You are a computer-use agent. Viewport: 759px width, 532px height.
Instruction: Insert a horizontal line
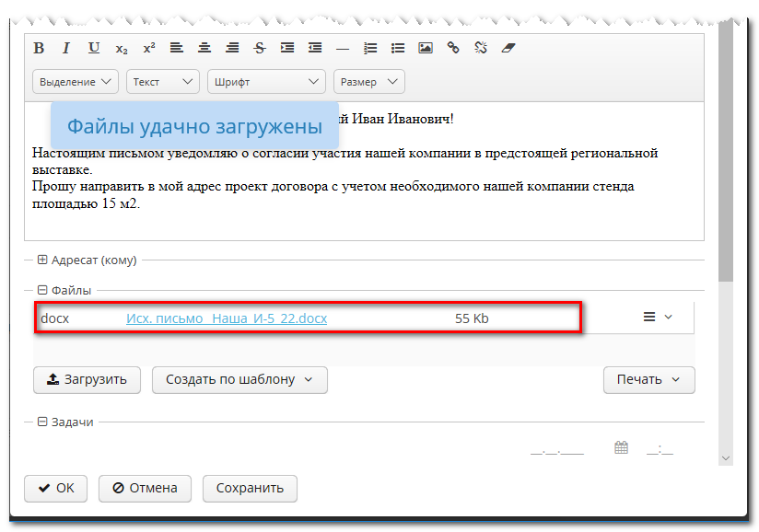(x=343, y=48)
